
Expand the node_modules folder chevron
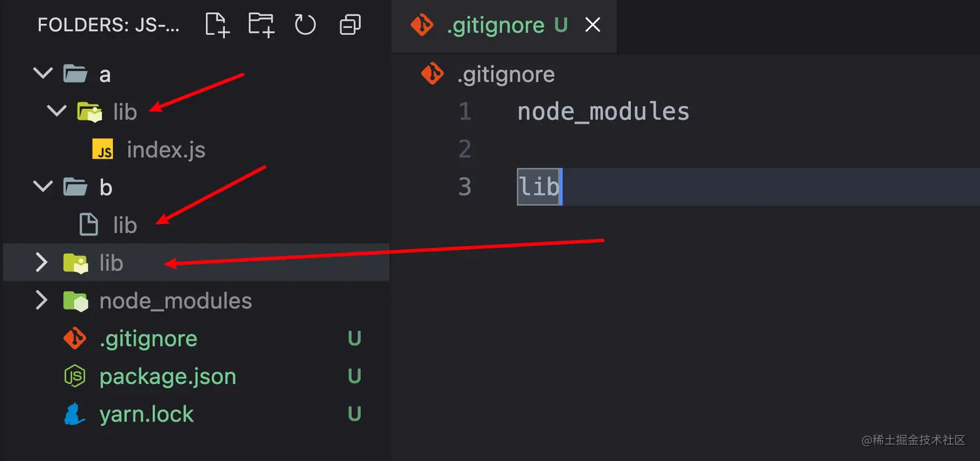click(41, 300)
